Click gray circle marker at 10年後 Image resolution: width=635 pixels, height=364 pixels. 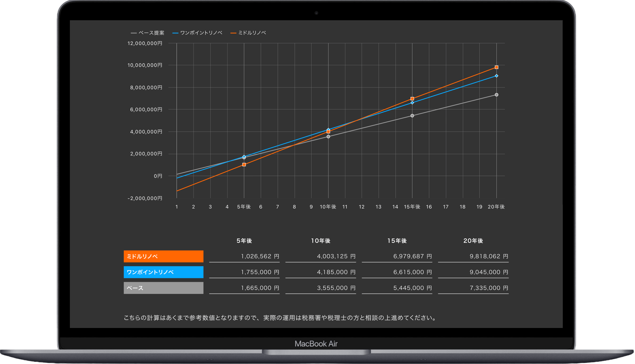click(328, 137)
